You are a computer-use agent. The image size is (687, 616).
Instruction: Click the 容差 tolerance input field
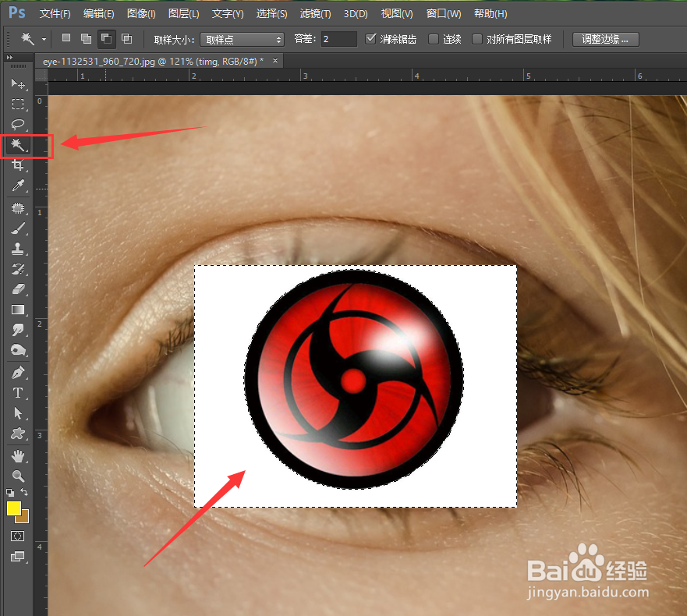click(x=339, y=39)
